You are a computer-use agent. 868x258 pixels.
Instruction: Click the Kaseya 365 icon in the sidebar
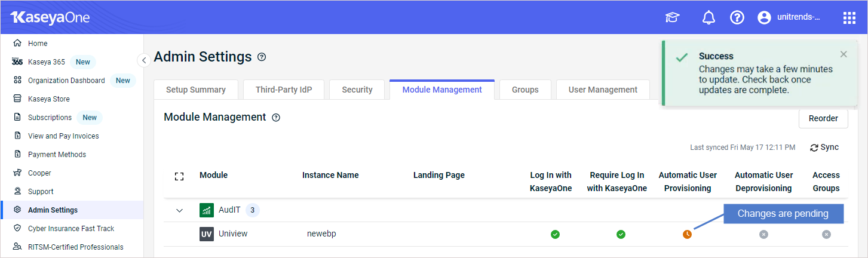pyautogui.click(x=17, y=62)
